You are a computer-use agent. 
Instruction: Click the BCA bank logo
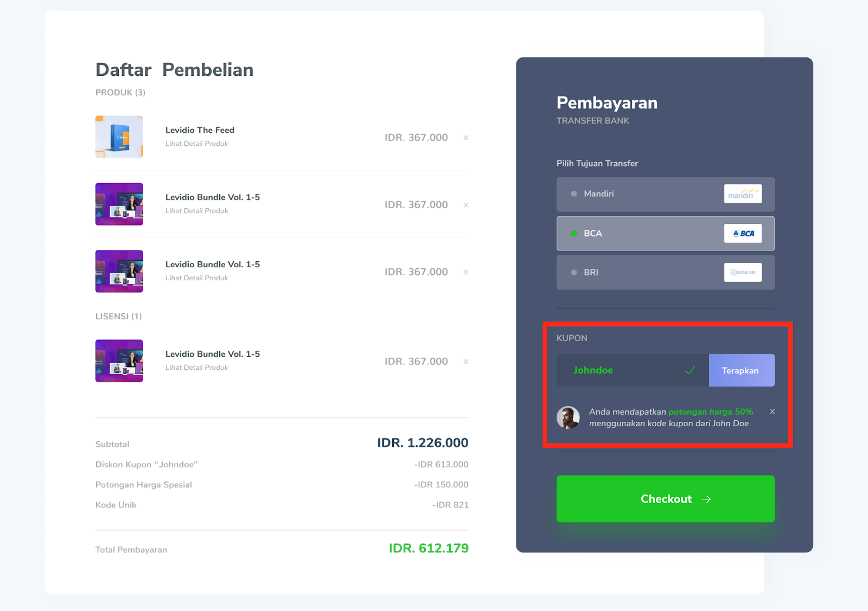(743, 233)
